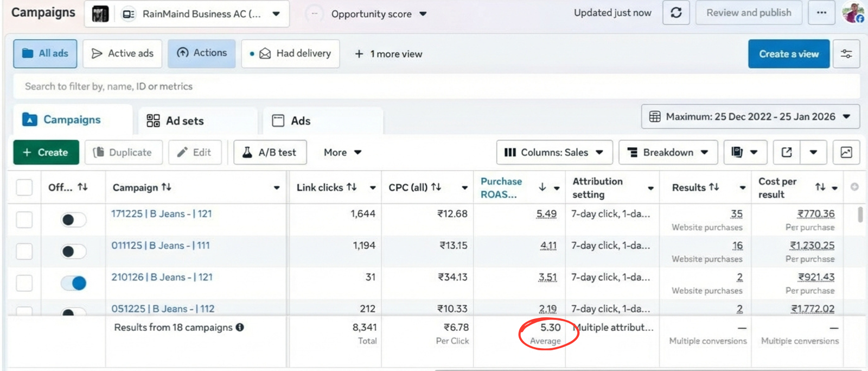Image resolution: width=868 pixels, height=371 pixels.
Task: Click the Edit button
Action: pos(195,152)
